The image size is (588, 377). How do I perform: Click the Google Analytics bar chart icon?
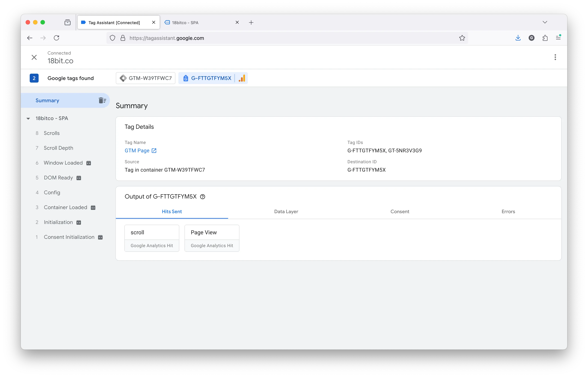coord(242,78)
